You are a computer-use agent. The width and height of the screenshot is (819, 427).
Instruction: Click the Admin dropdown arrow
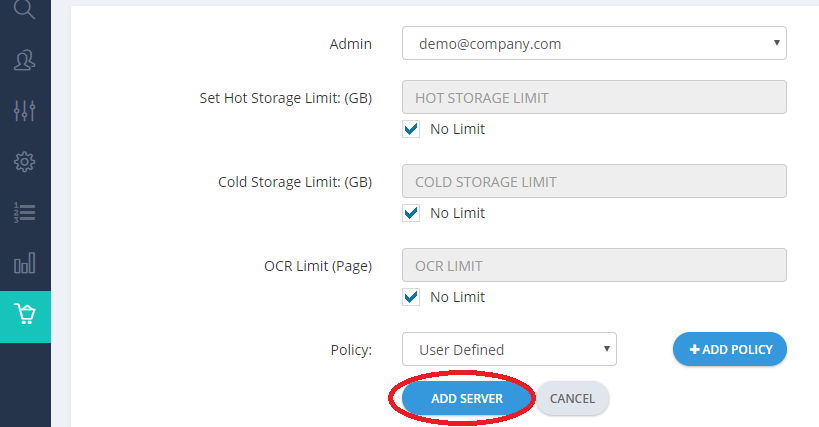point(777,43)
